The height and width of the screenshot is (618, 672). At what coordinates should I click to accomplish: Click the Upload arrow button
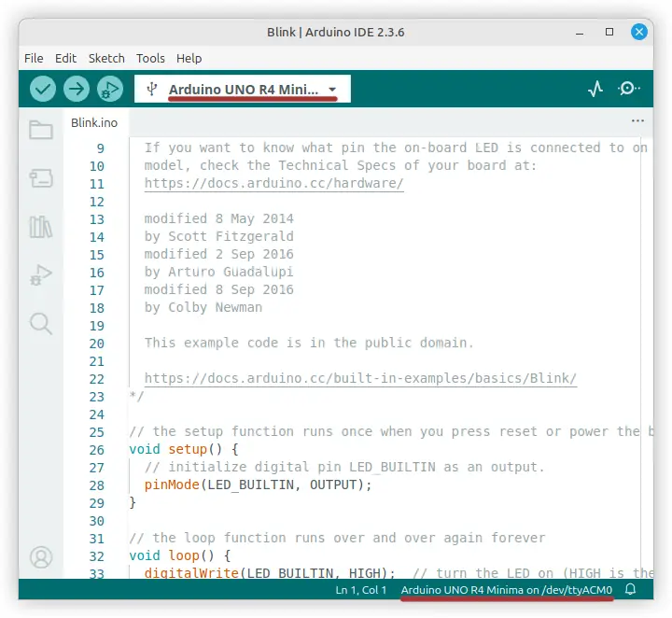click(x=77, y=89)
